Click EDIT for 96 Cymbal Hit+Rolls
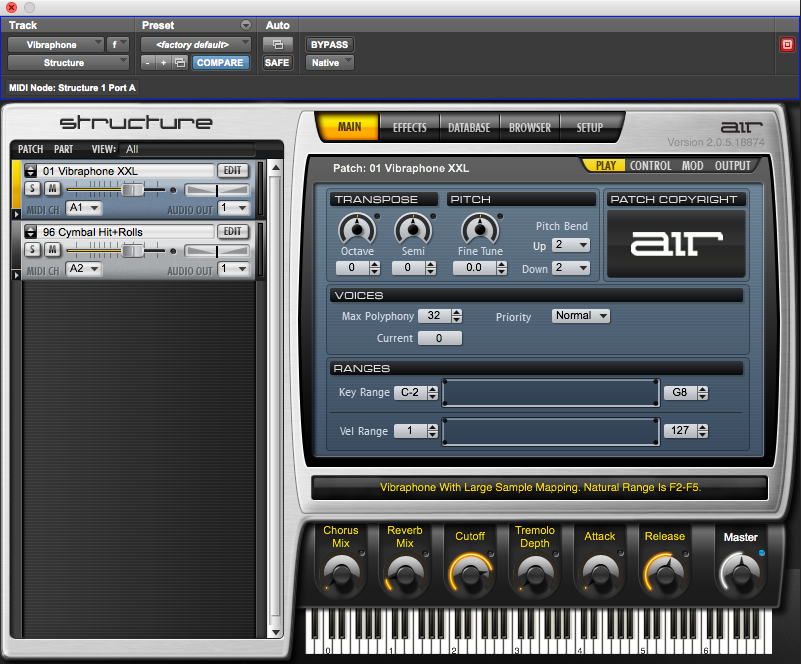This screenshot has width=801, height=664. 232,231
